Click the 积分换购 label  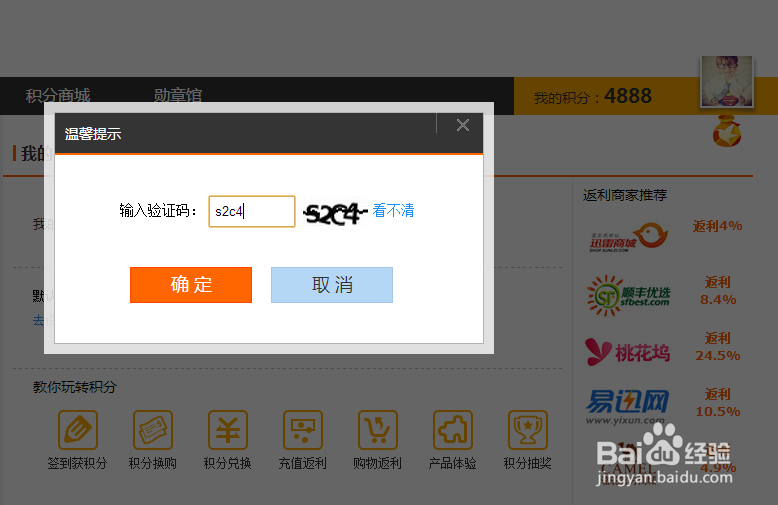coord(153,463)
